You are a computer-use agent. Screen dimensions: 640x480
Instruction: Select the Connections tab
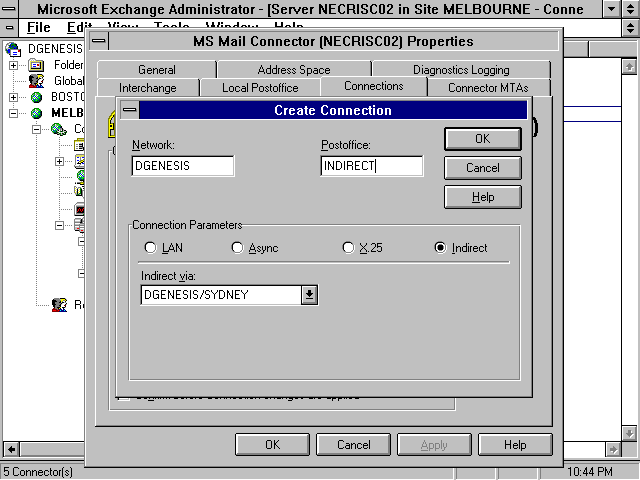(373, 86)
